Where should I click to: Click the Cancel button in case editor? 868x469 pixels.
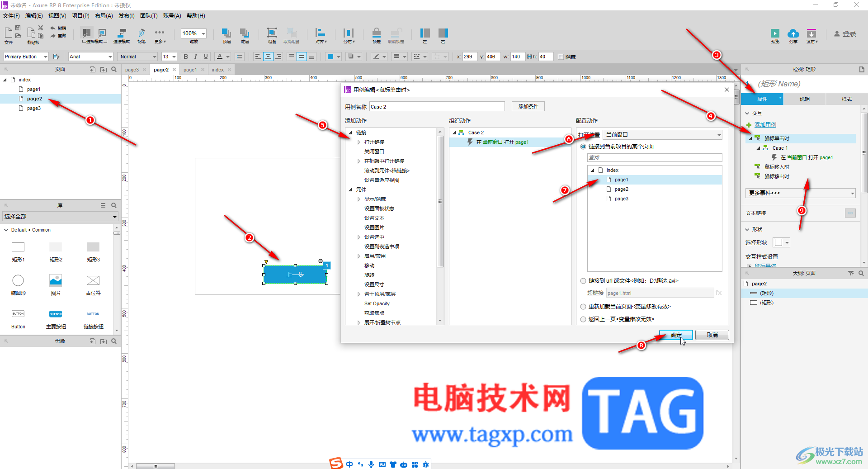[712, 335]
